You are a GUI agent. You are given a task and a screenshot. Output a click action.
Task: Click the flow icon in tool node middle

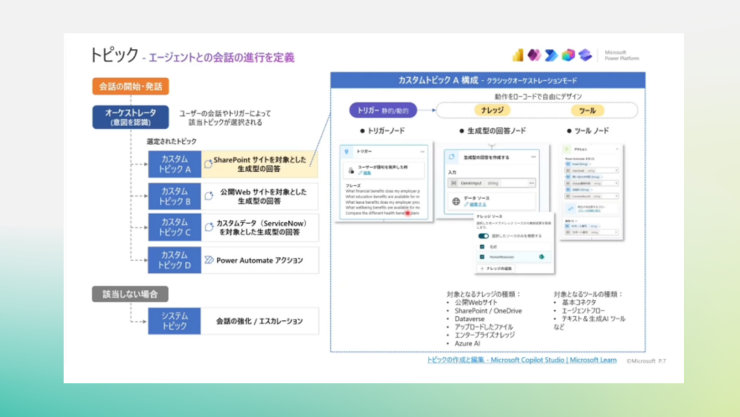(571, 208)
